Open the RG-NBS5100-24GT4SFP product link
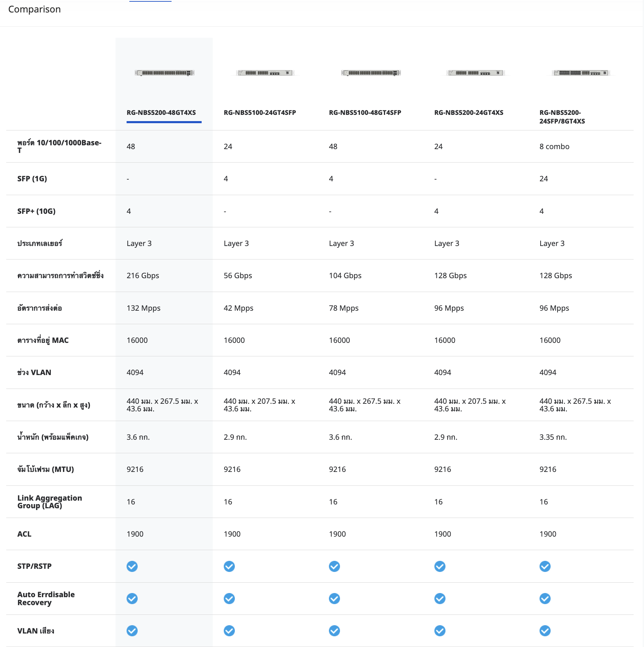The width and height of the screenshot is (644, 647). tap(260, 112)
